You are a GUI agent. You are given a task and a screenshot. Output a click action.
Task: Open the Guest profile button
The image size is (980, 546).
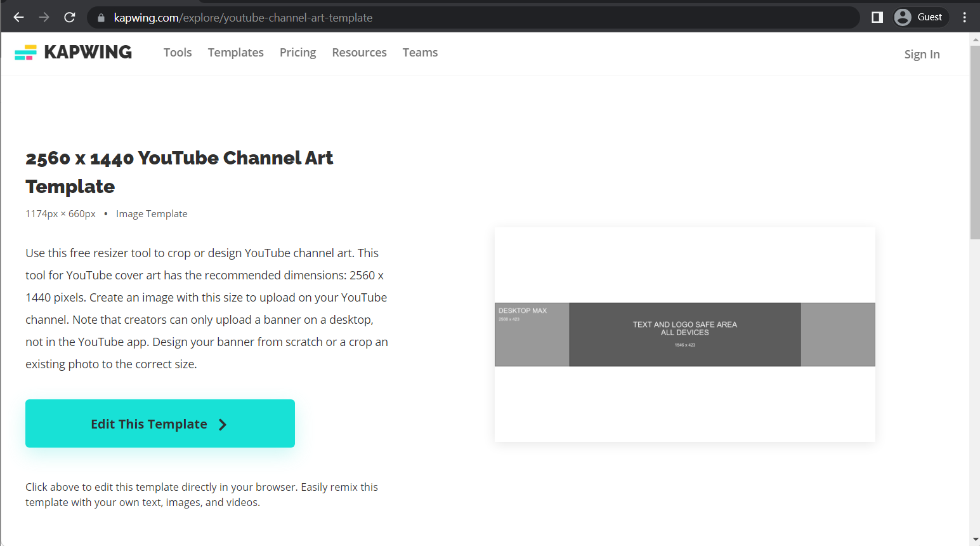(920, 17)
